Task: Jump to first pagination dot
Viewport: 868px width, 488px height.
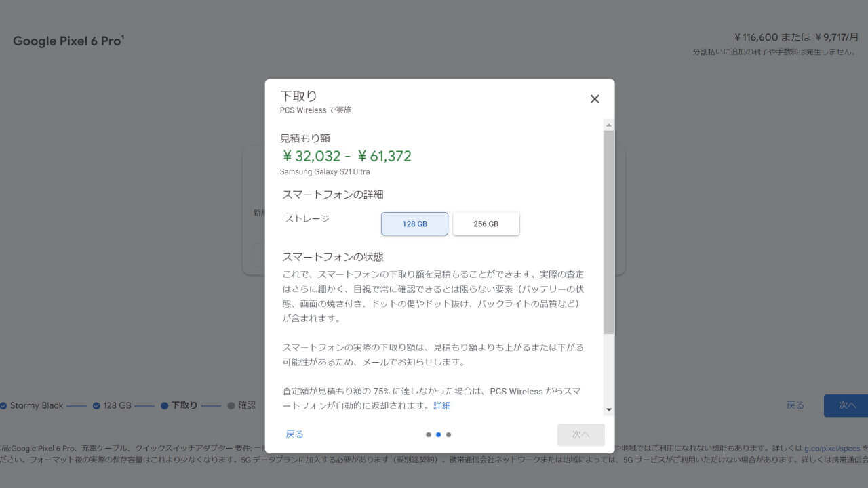Action: coord(429,434)
